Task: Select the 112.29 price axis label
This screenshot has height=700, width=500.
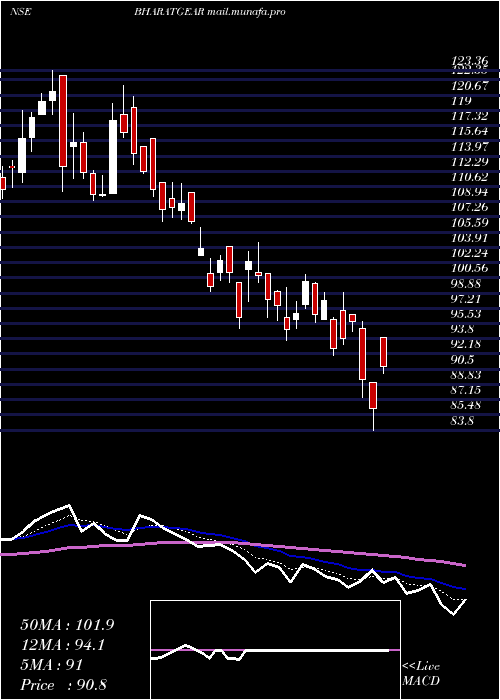Action: coord(468,162)
